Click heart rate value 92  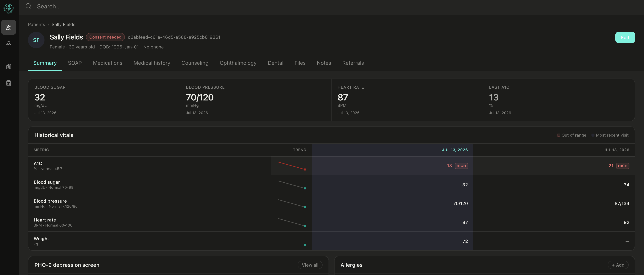tap(626, 222)
